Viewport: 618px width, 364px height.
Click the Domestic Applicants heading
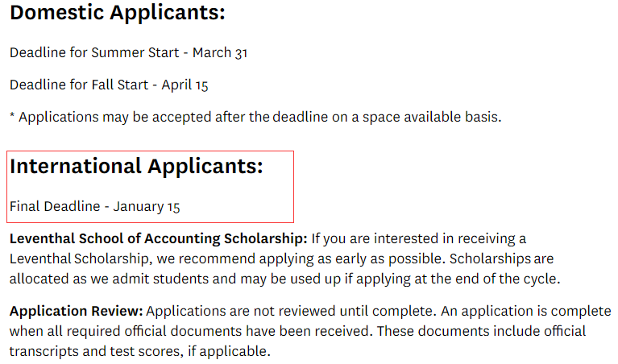pyautogui.click(x=118, y=13)
